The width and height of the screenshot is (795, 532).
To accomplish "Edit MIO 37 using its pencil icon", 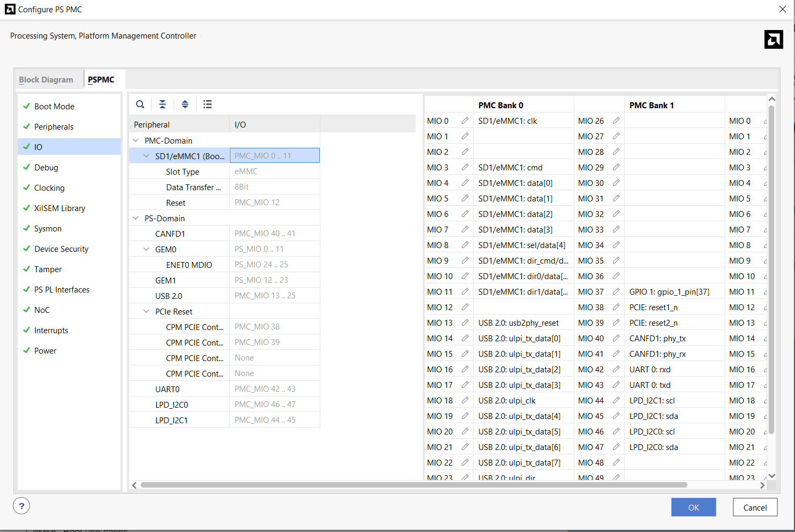I will [616, 292].
